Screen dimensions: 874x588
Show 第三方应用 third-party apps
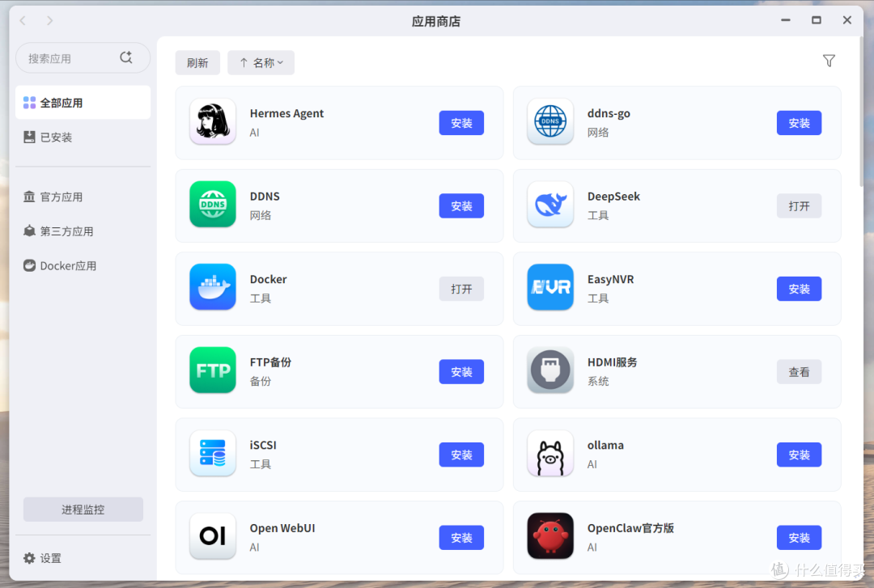83,231
